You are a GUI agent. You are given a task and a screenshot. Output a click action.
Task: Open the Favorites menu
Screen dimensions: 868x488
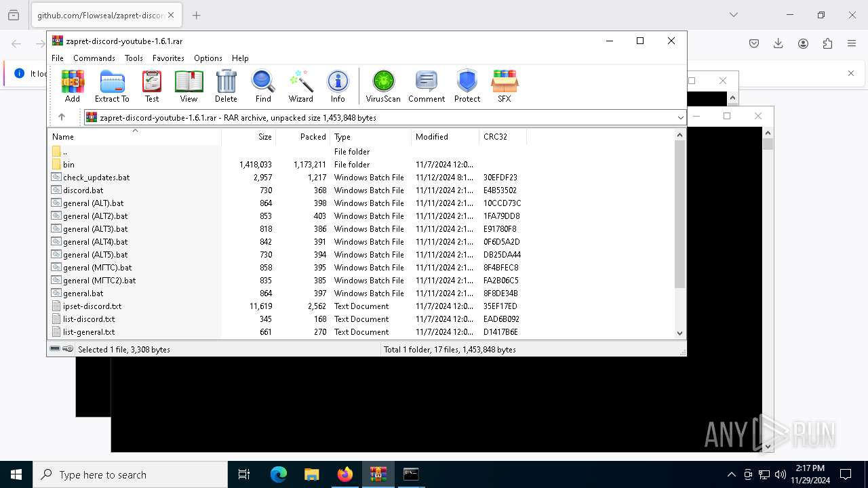168,58
